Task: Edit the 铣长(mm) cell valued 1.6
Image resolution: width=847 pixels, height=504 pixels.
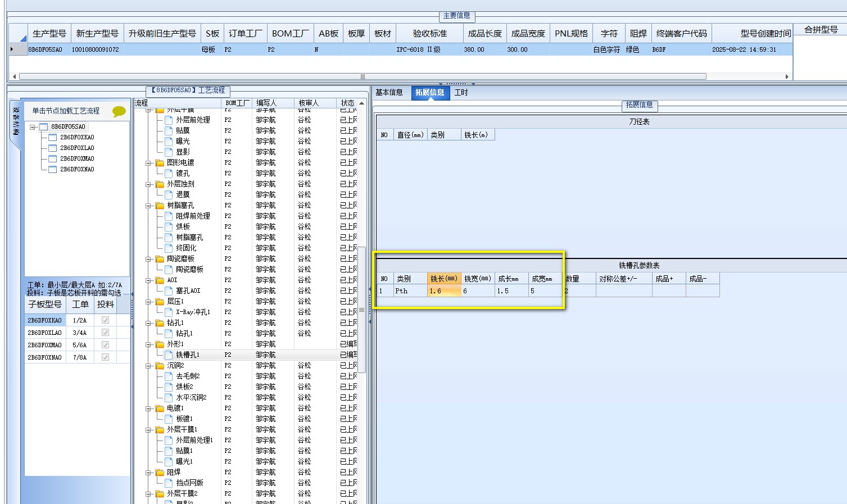Action: coord(444,291)
